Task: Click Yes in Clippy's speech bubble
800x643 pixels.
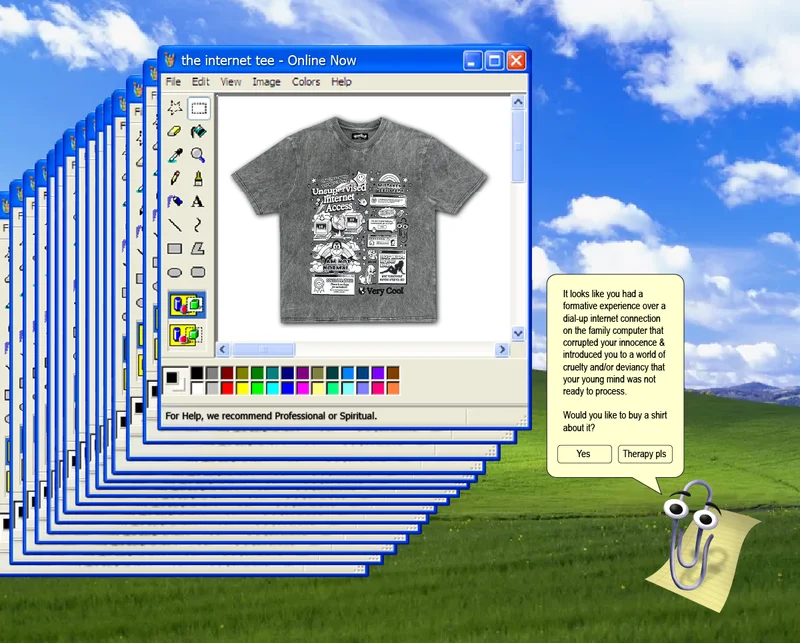Action: pyautogui.click(x=584, y=454)
